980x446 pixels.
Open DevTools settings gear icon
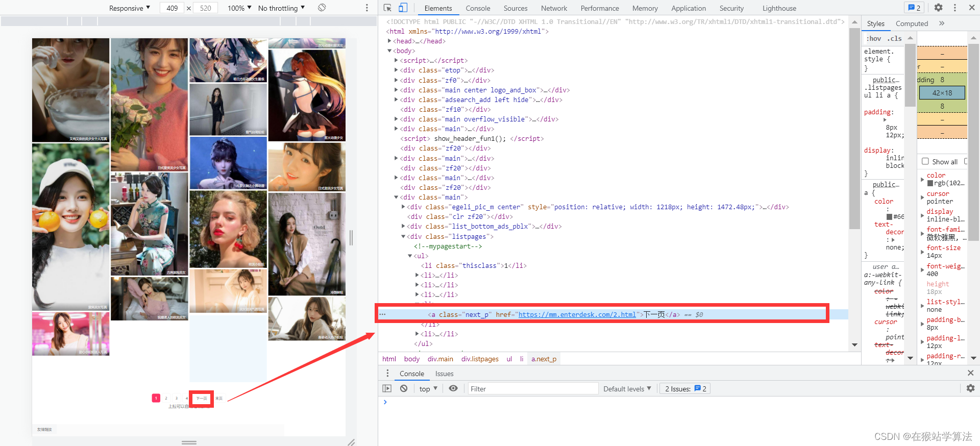(x=938, y=8)
